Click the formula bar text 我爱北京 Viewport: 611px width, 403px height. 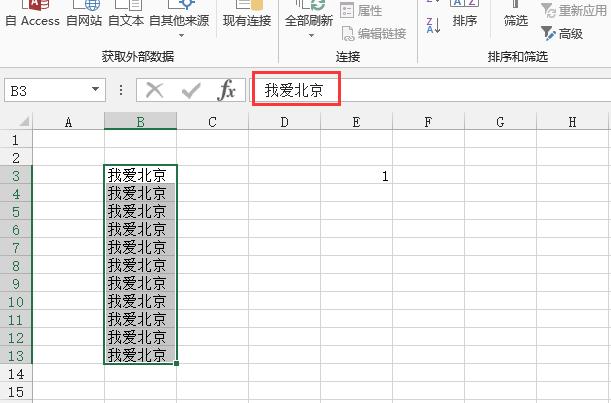[294, 90]
